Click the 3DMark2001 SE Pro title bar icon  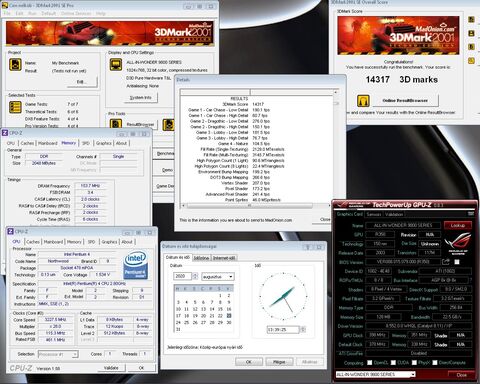[x=5, y=5]
